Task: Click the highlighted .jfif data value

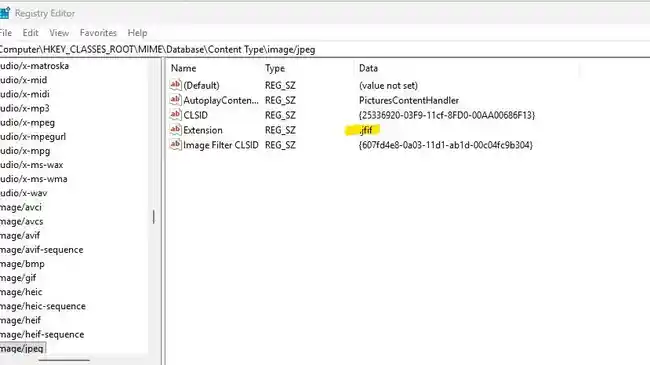Action: click(x=366, y=130)
